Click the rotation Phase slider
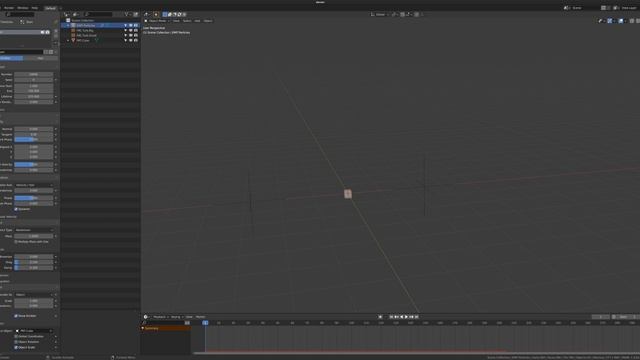Image resolution: width=640 pixels, height=360 pixels. click(x=34, y=198)
